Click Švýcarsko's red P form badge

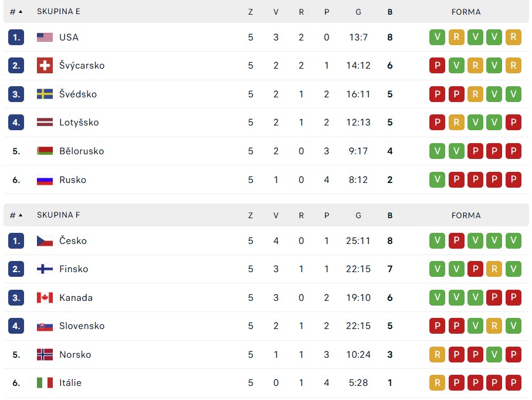coord(437,66)
